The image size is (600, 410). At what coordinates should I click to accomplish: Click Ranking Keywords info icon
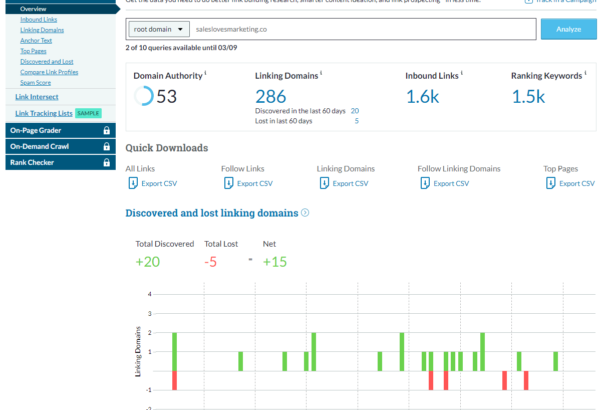[x=585, y=72]
